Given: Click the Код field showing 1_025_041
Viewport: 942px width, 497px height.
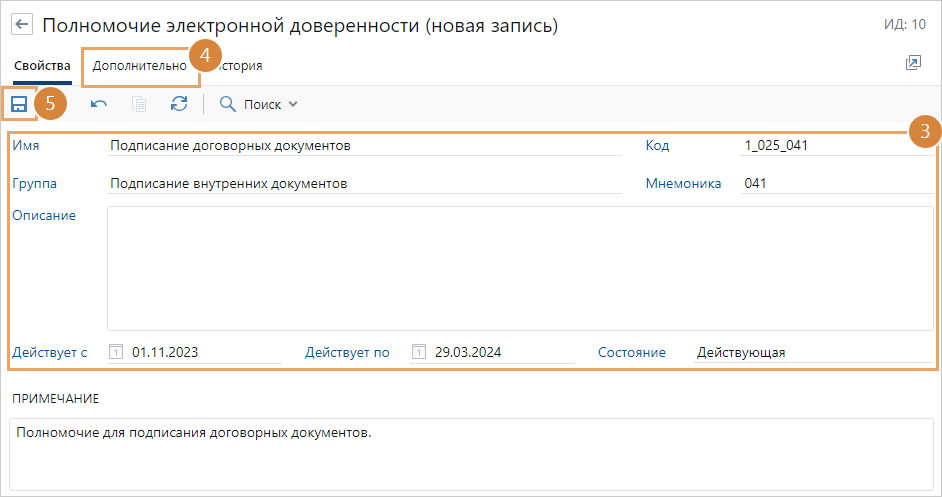Looking at the screenshot, I should 836,146.
